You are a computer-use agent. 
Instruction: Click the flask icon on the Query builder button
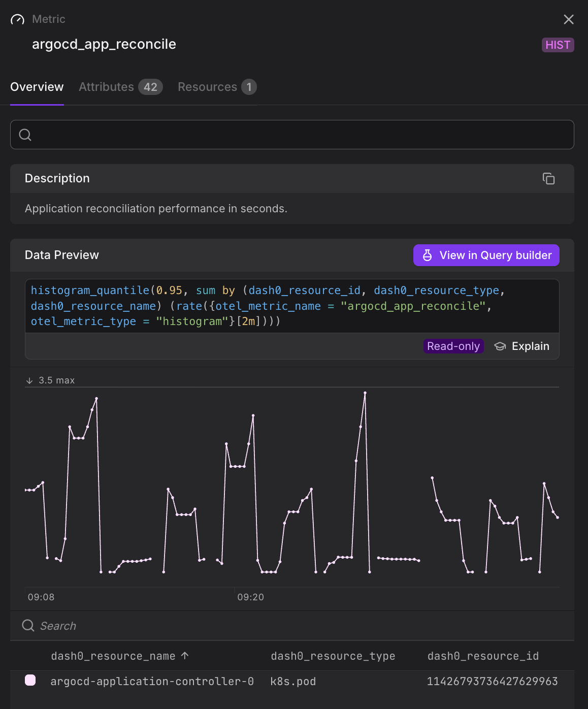tap(427, 255)
